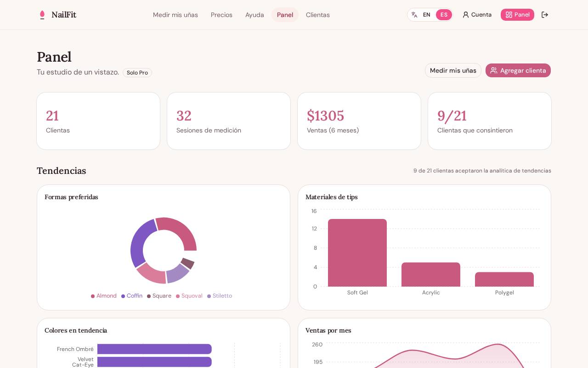Go to the Ayuda nav item
This screenshot has height=368, width=588.
coord(254,15)
